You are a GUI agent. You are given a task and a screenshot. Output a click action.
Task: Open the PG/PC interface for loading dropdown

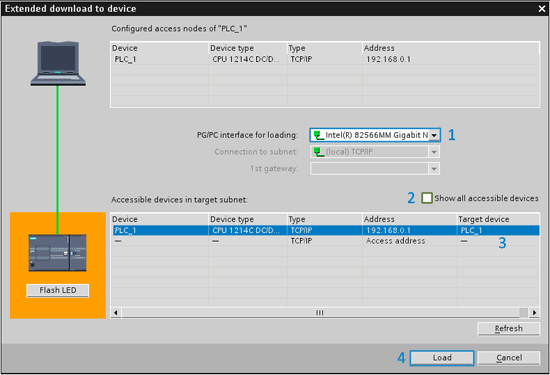point(434,135)
